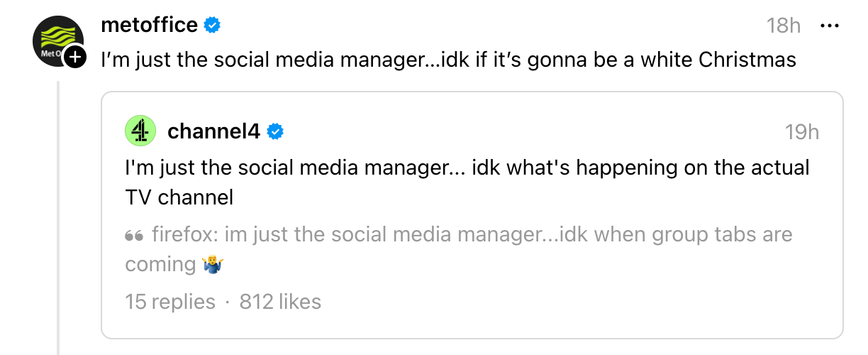View the 15 replies on channel4's post
This screenshot has height=355, width=868.
pos(169,302)
